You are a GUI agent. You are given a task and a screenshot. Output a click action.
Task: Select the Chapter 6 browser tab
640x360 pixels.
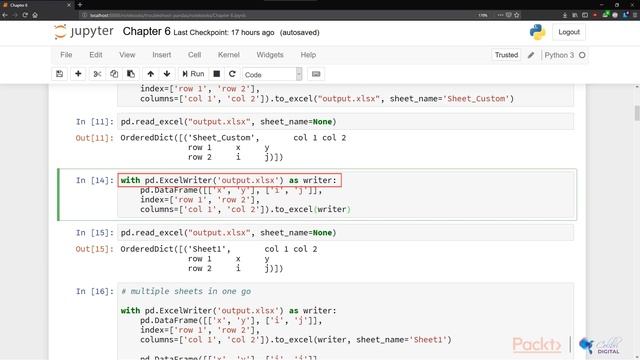click(36, 5)
